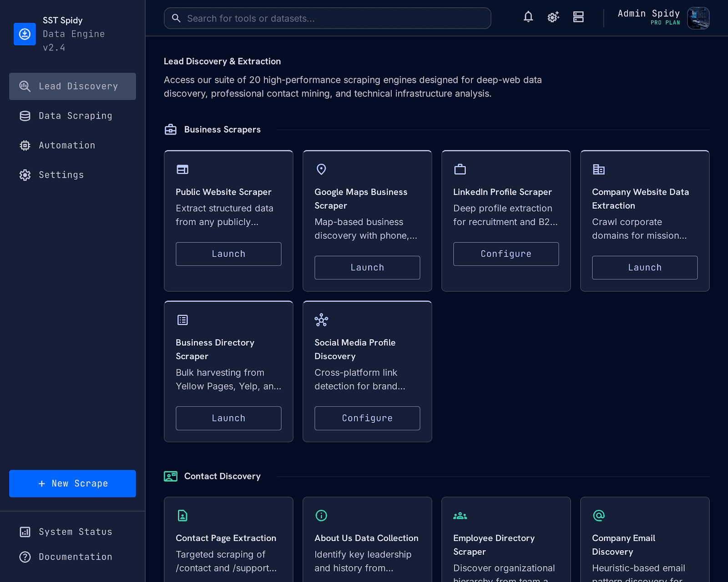Click the sidebar Settings gear icon
The height and width of the screenshot is (582, 728).
tap(25, 175)
